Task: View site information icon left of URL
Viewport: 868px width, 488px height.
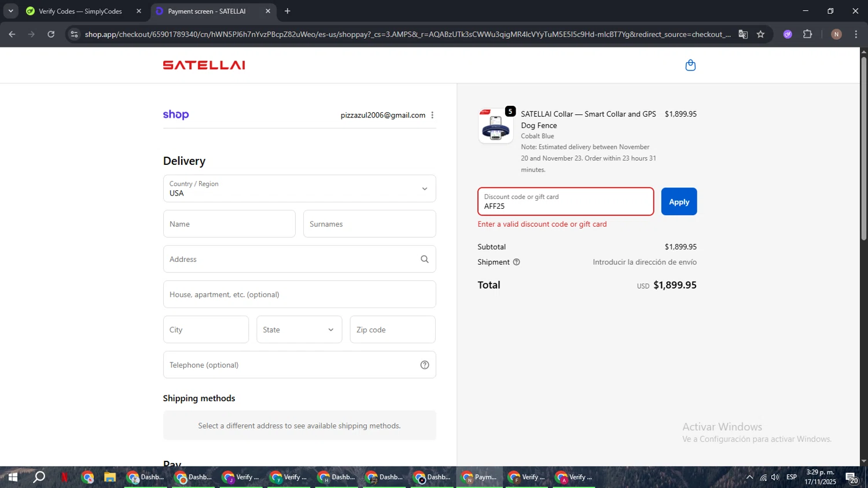Action: pos(74,34)
